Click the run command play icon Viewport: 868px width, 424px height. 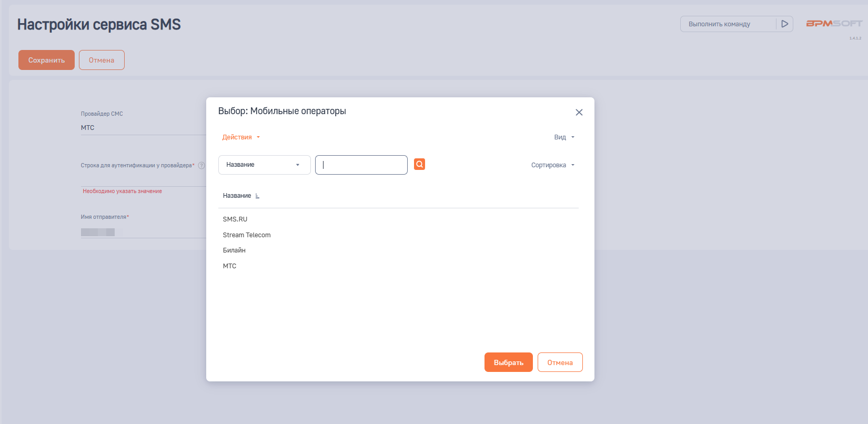tap(784, 24)
